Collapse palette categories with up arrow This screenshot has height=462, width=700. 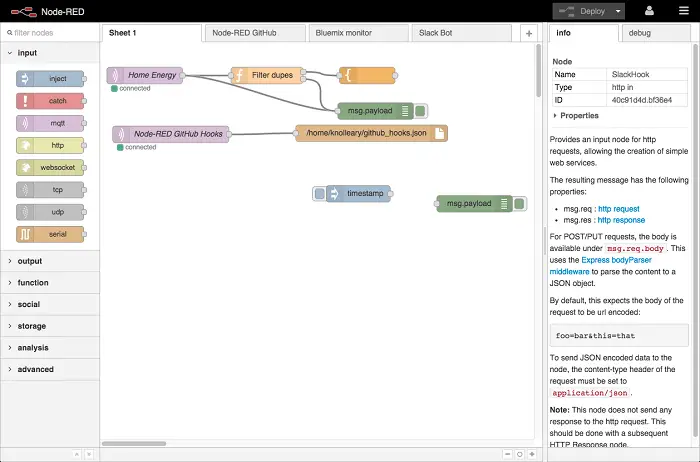[x=77, y=454]
